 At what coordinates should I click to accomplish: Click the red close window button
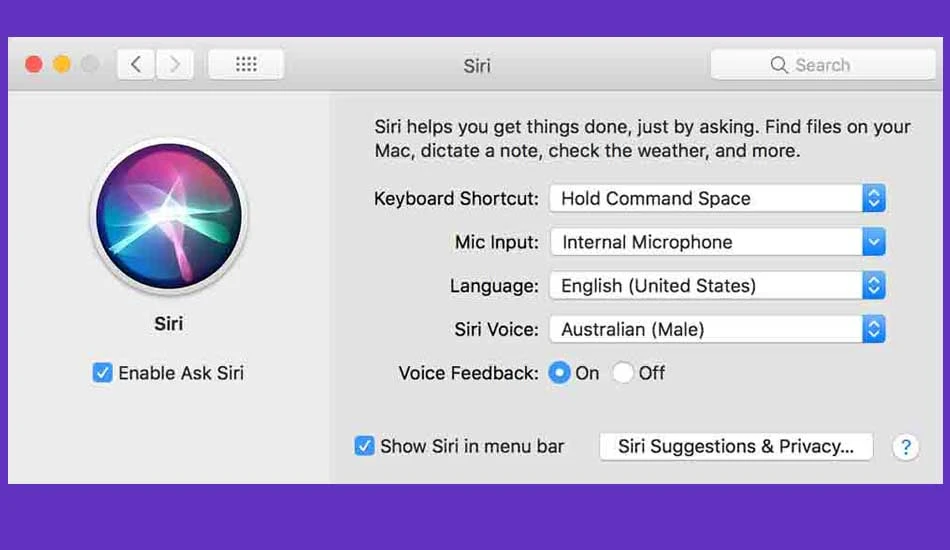34,64
